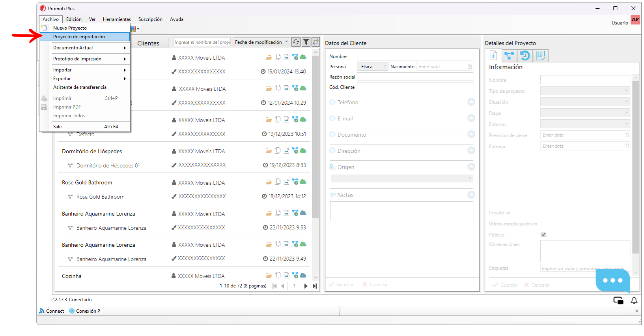Open the Importar submenu
This screenshot has width=644, height=336.
(x=85, y=70)
